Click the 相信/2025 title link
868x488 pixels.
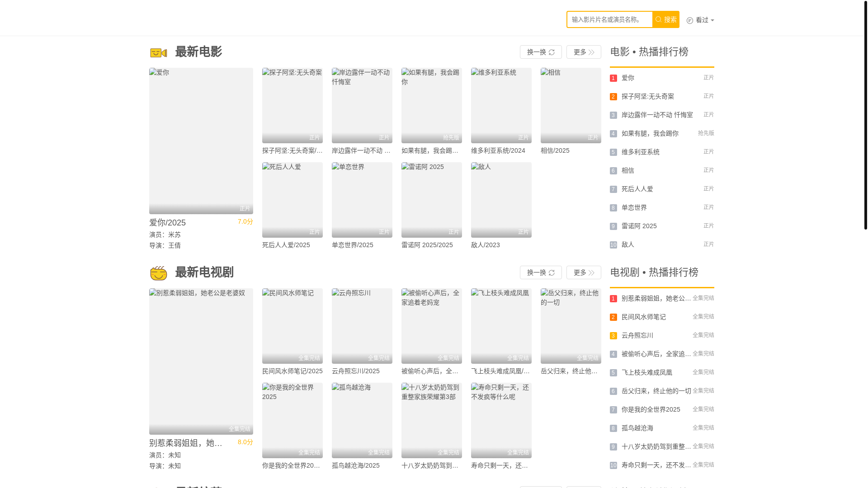(x=555, y=150)
